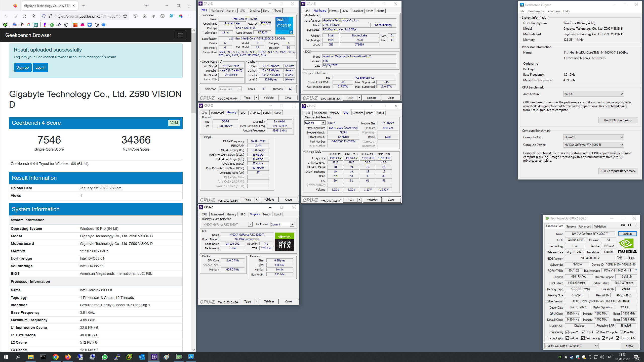Toggle the OpenGL 4.6 checkbox in GPU-Z
This screenshot has height=362, width=644.
pyautogui.click(x=618, y=338)
